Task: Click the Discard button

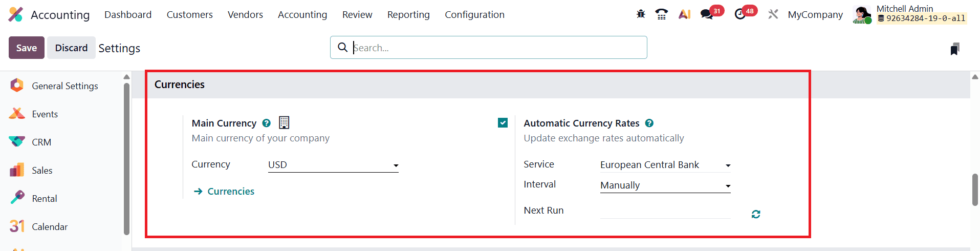Action: 71,48
